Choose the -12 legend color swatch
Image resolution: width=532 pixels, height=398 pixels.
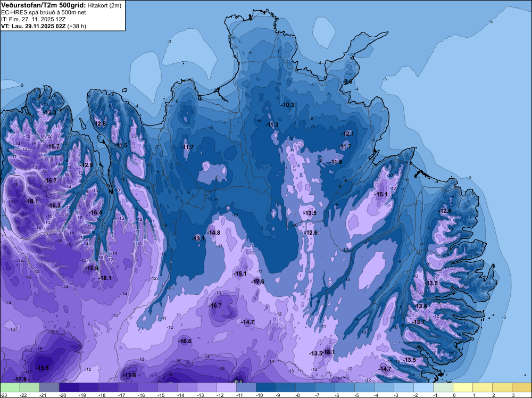coord(226,387)
